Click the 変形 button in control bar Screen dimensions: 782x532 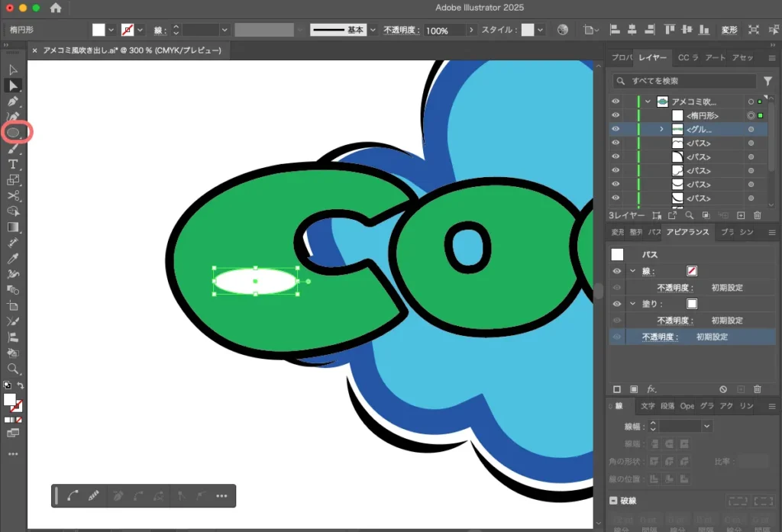(729, 30)
